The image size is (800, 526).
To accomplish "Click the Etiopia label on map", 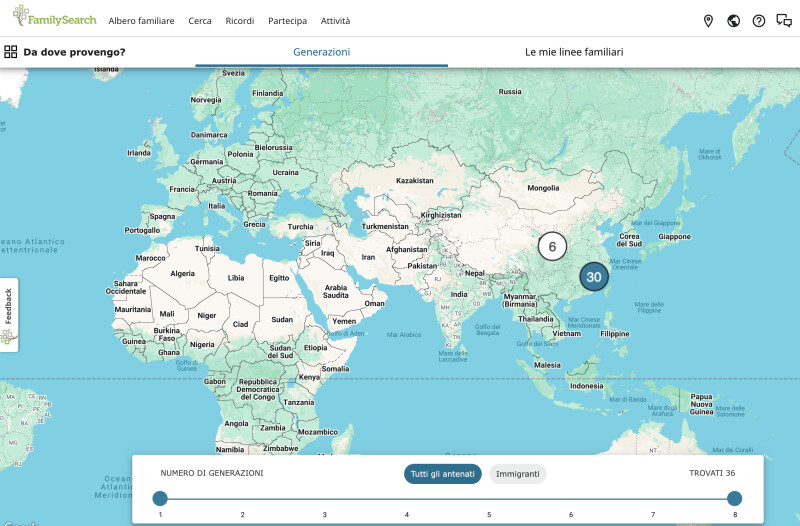I will coord(316,348).
